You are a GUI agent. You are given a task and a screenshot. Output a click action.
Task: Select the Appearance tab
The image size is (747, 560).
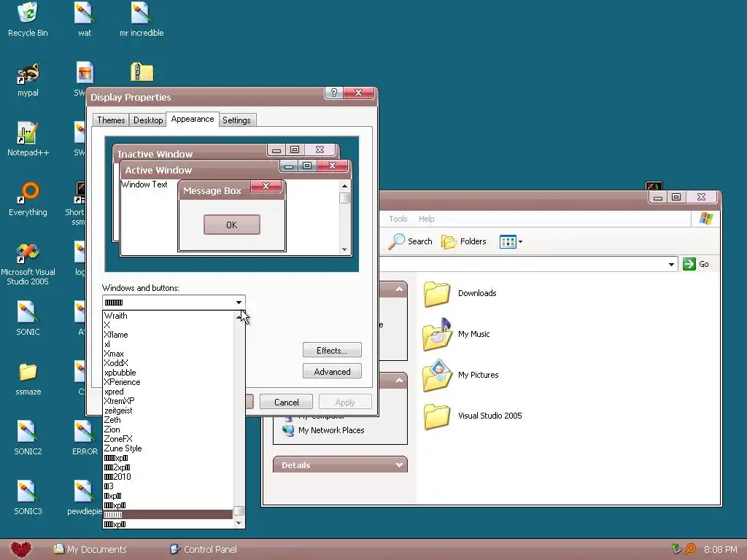193,119
